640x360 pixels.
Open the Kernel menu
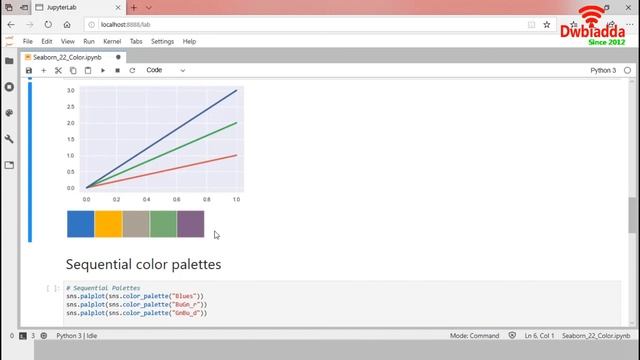coord(112,42)
